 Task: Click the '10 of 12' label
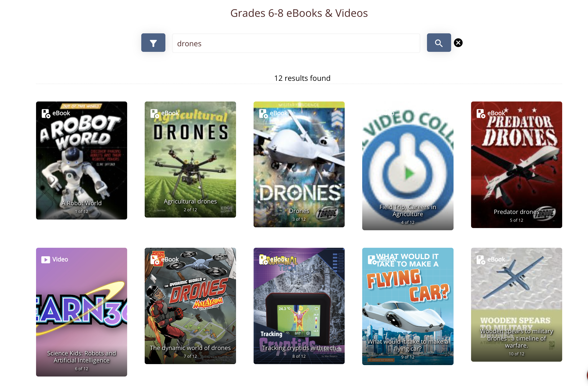click(x=516, y=354)
